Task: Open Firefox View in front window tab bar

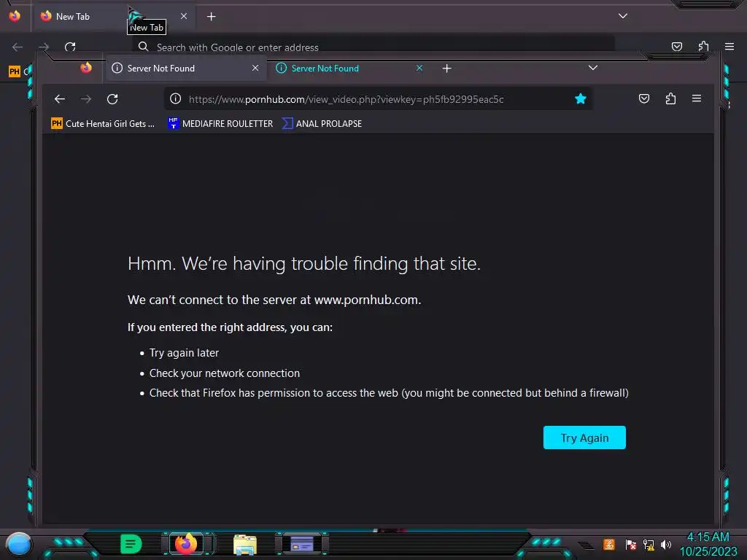Action: (86, 68)
